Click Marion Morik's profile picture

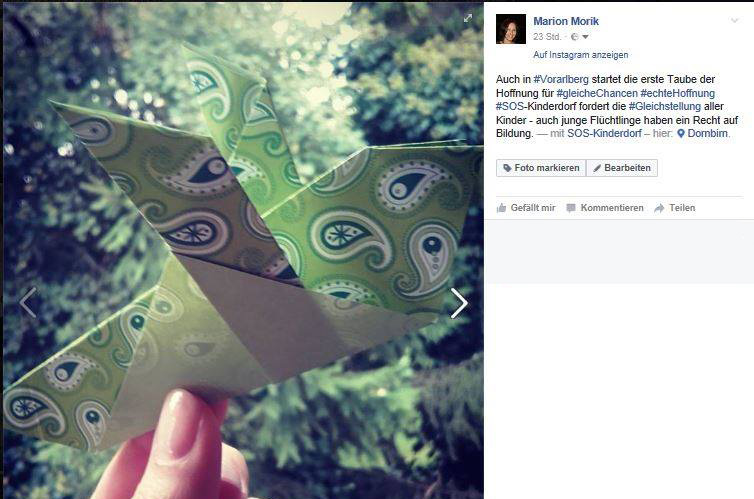(x=511, y=29)
